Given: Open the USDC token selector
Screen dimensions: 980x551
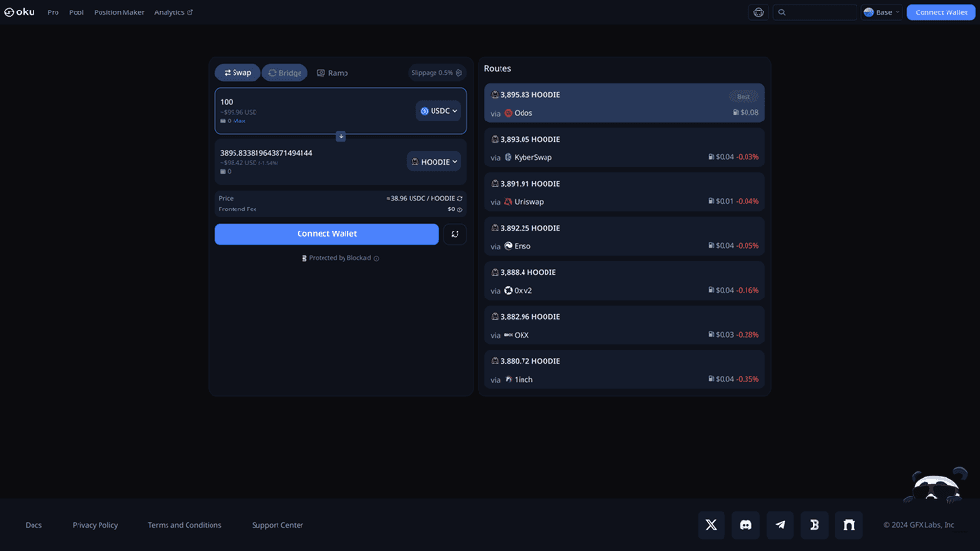Looking at the screenshot, I should (438, 111).
